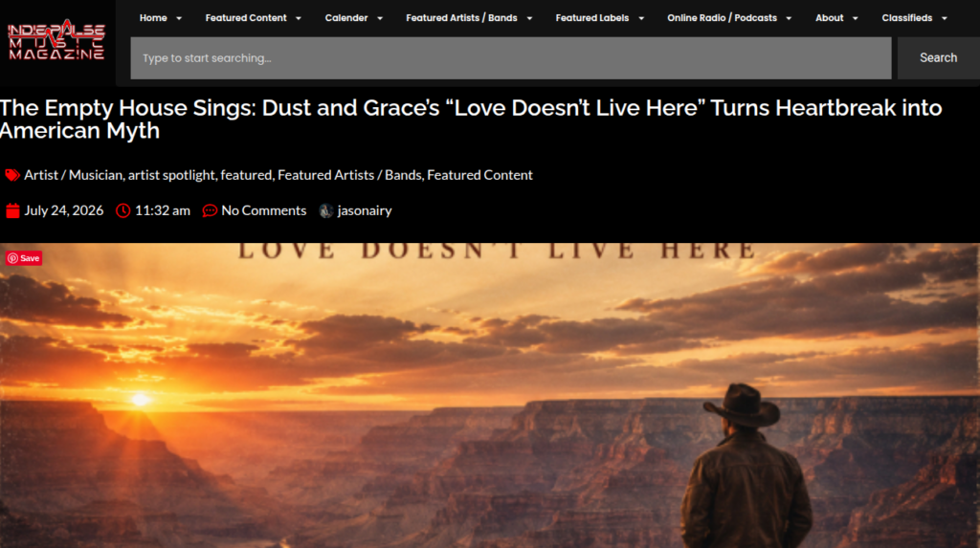Expand the arrow next to Calender
The width and height of the screenshot is (980, 548).
click(x=379, y=19)
